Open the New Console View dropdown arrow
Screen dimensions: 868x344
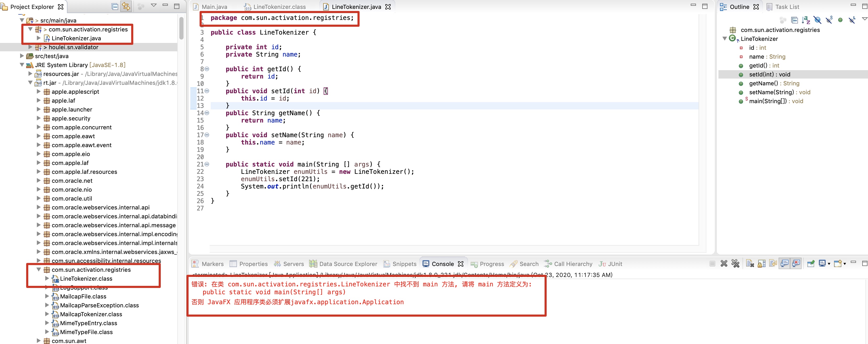pos(844,264)
